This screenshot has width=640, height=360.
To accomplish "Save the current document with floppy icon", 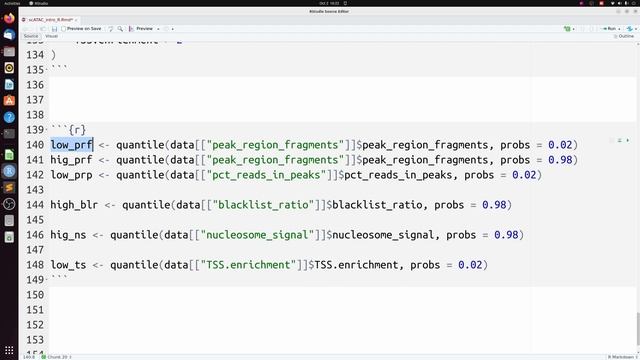I will [54, 29].
